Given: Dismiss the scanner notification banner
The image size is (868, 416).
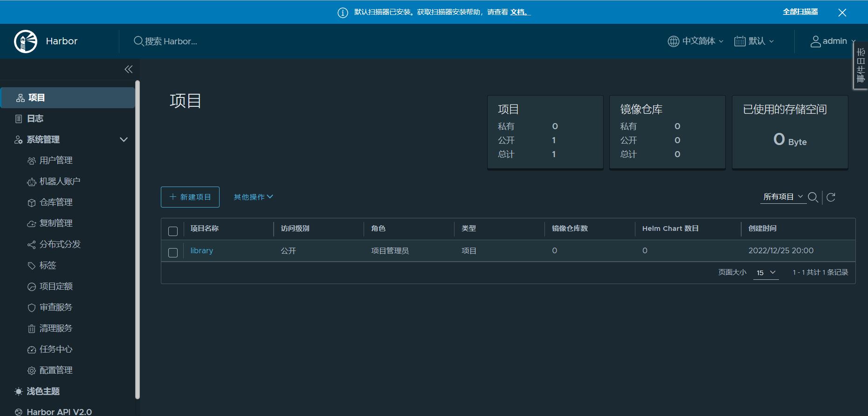Looking at the screenshot, I should click(x=842, y=13).
